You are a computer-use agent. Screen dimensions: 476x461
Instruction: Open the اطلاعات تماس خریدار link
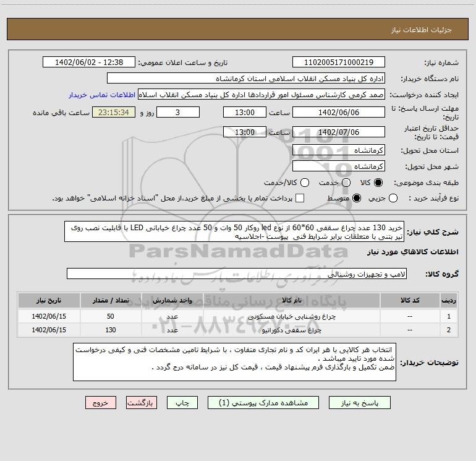tap(102, 95)
